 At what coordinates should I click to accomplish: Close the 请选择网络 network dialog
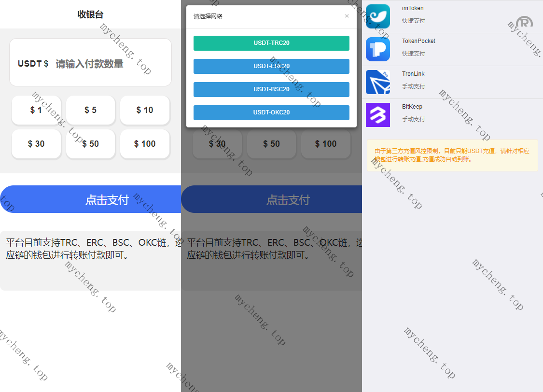[347, 16]
